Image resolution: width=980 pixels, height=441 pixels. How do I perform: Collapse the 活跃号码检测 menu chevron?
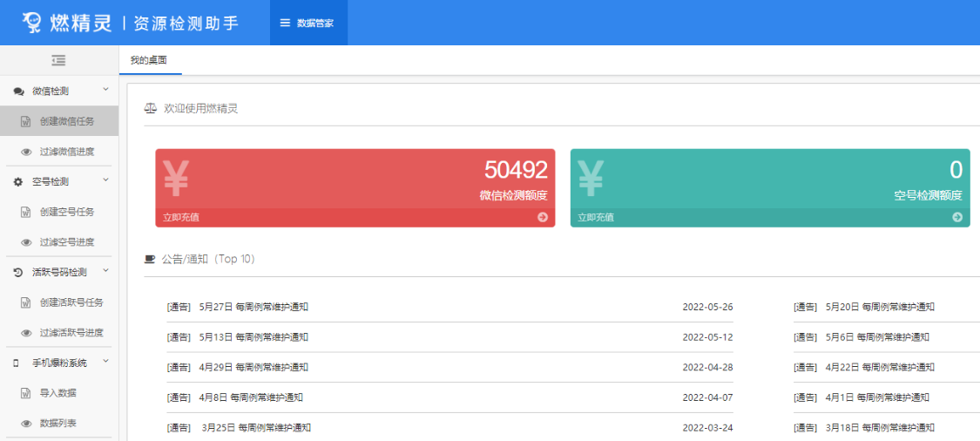pyautogui.click(x=105, y=271)
